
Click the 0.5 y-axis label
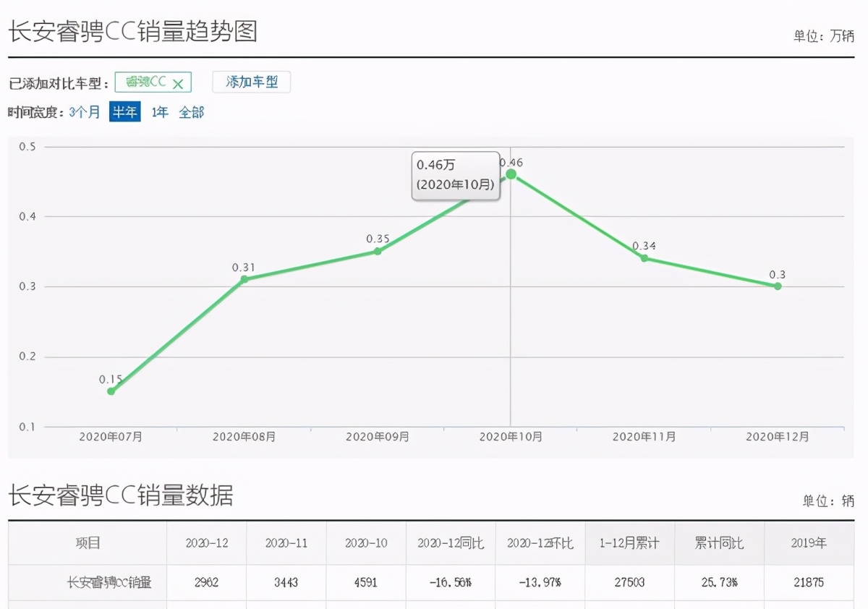[x=27, y=147]
